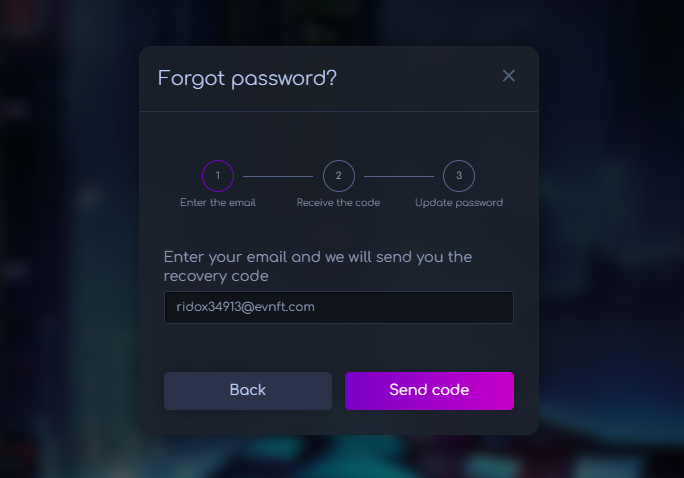Screen dimensions: 684x478
Task: Click the divider line under the dialog header
Action: 338,111
